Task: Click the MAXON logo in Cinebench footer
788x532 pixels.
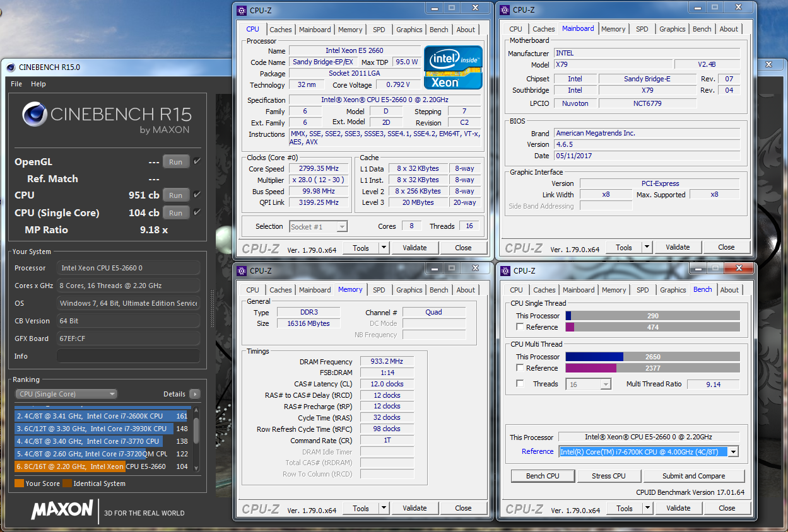Action: [62, 510]
